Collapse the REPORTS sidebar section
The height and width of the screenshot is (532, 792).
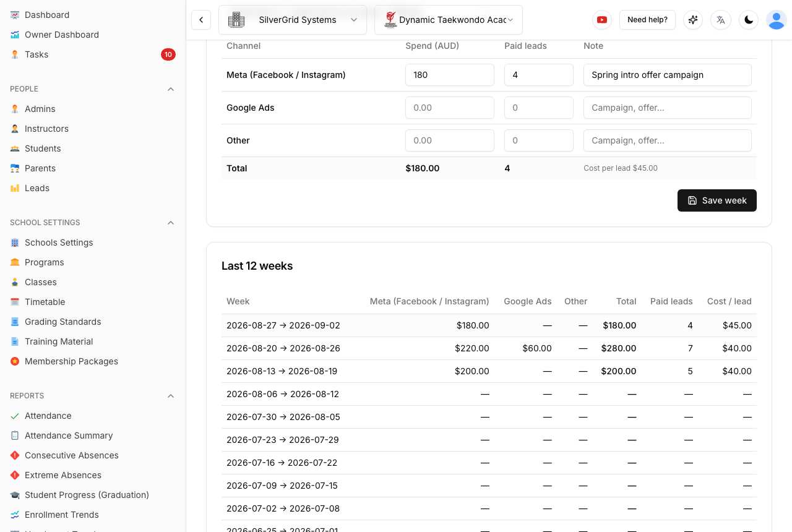click(x=171, y=396)
